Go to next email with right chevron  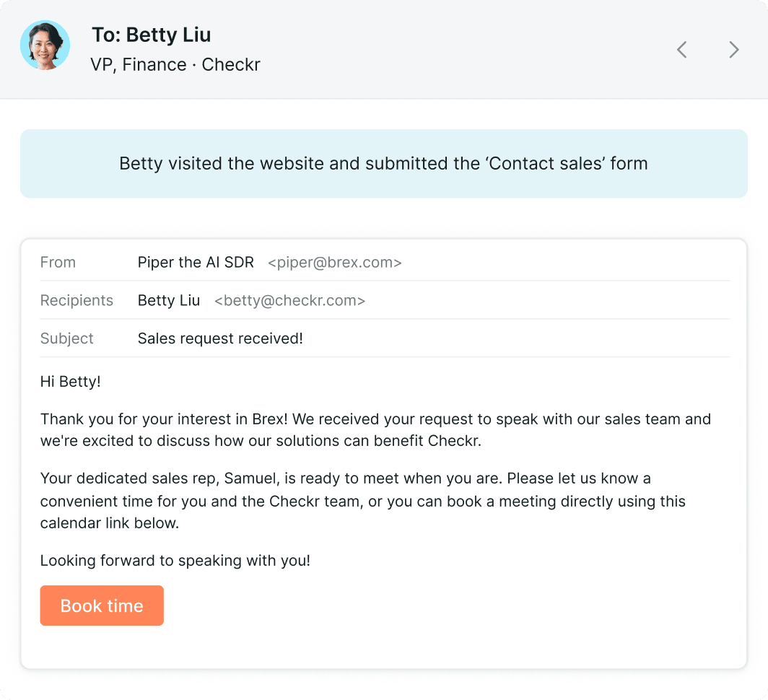(733, 50)
